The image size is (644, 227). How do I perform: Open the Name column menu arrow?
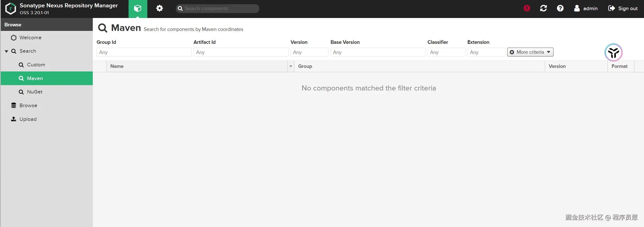pyautogui.click(x=291, y=66)
